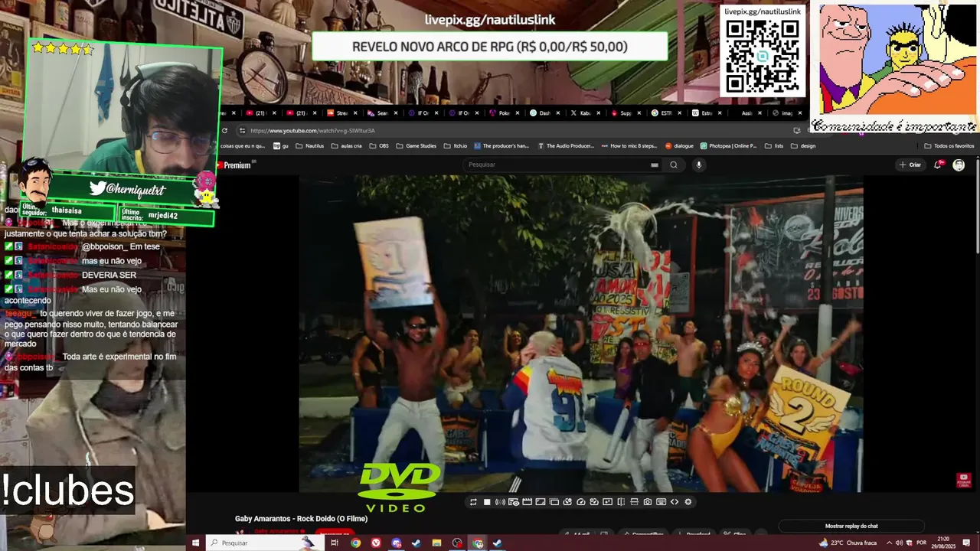This screenshot has width=980, height=551.
Task: Open the YouTube account avatar menu
Action: tap(959, 165)
